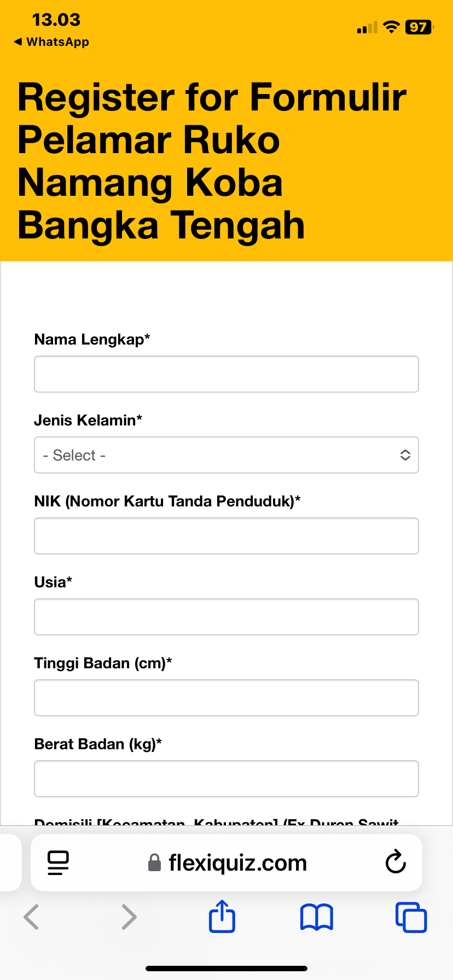Tap the battery indicator in status bar

419,27
